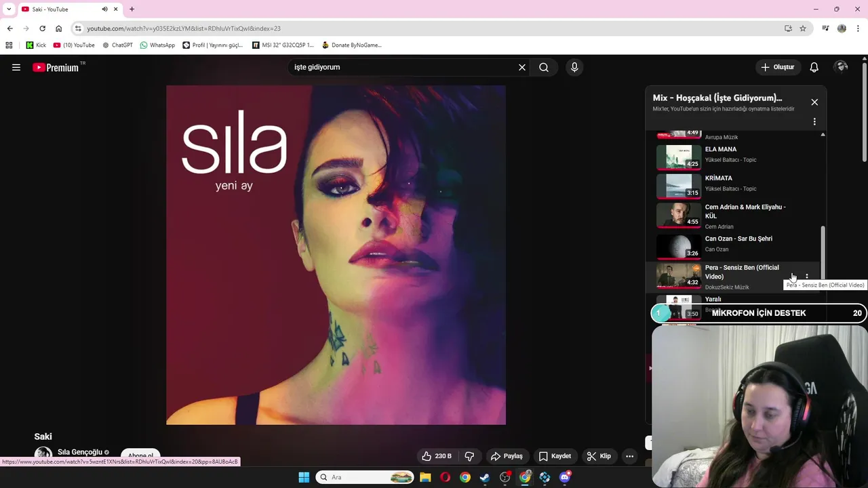The width and height of the screenshot is (868, 488).
Task: Open the YouTube hamburger guide menu
Action: point(16,67)
